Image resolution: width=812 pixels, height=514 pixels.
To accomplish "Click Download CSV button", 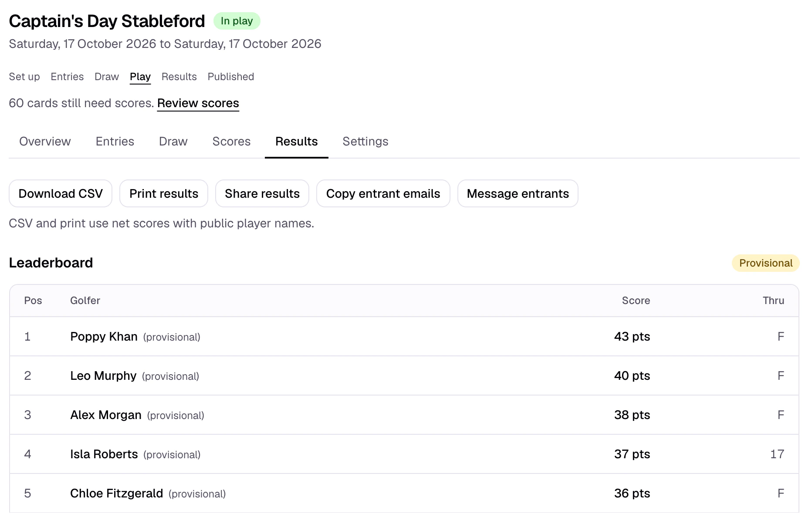I will (61, 193).
